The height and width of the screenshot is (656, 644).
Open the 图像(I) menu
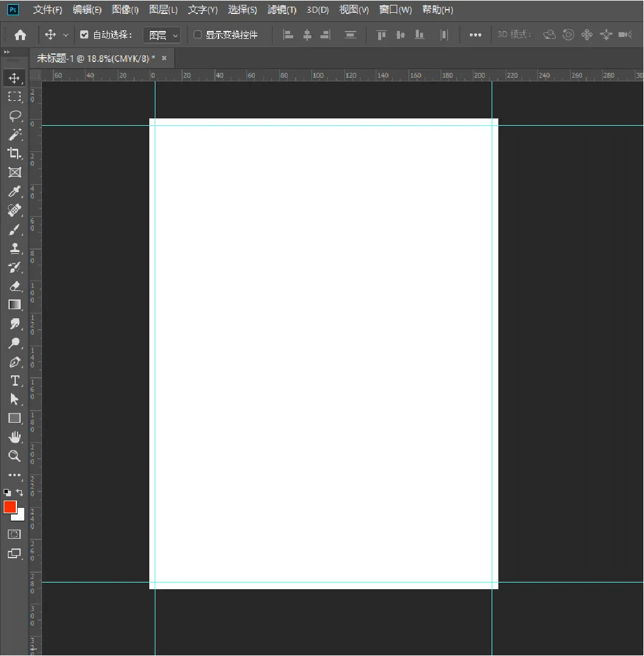click(x=125, y=10)
